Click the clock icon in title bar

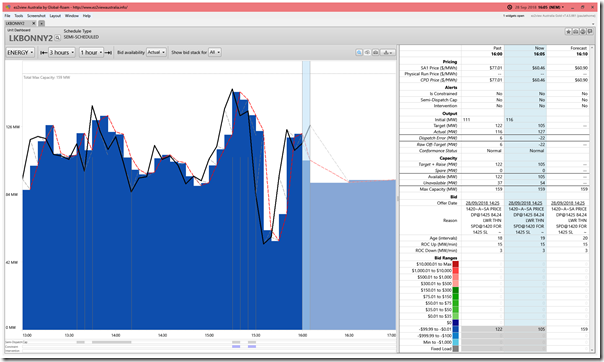[x=510, y=7]
